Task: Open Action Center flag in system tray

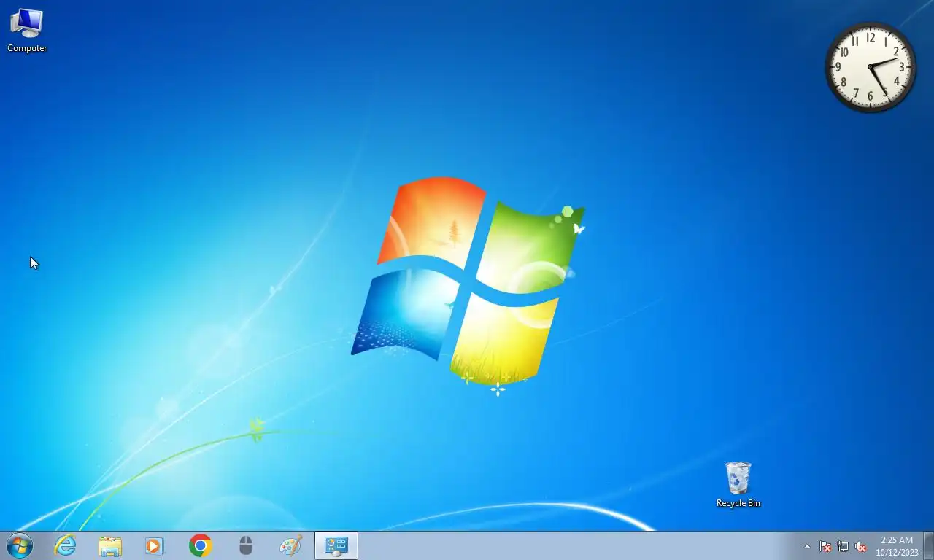Action: pyautogui.click(x=825, y=546)
